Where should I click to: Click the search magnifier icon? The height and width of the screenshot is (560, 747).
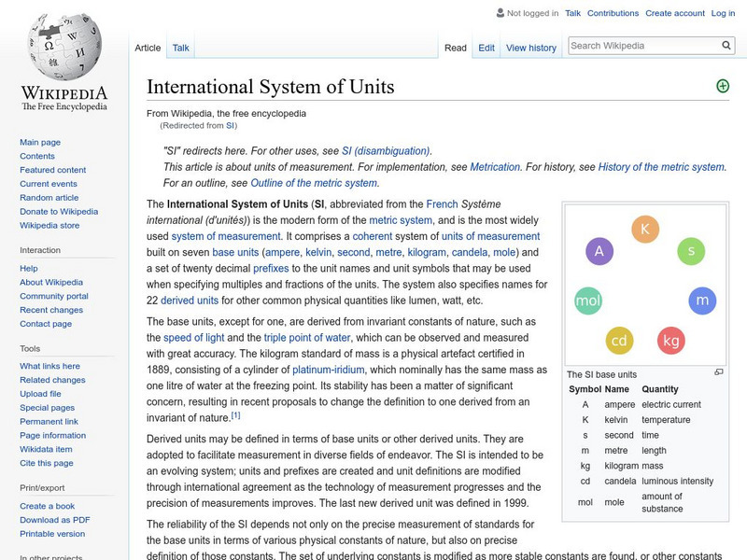[726, 45]
